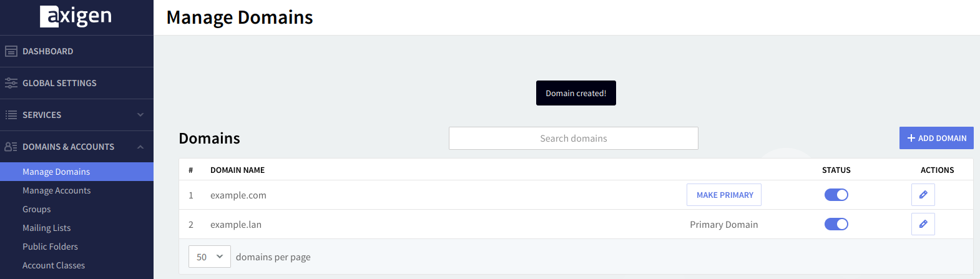This screenshot has height=279, width=980.
Task: Click the Global Settings sliders icon
Action: (11, 83)
